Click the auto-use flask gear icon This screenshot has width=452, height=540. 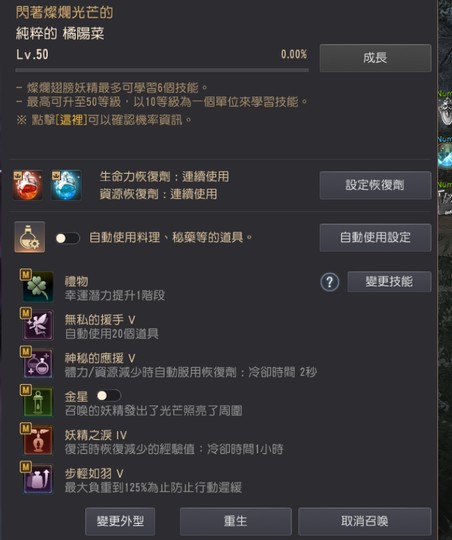pos(30,237)
